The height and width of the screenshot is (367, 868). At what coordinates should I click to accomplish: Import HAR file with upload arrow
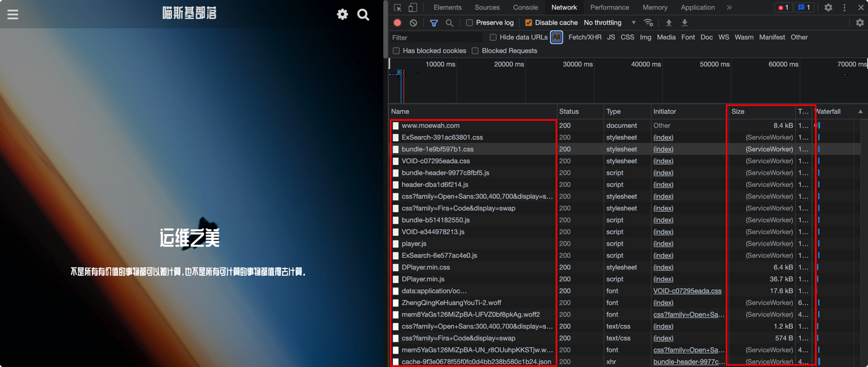(x=668, y=23)
